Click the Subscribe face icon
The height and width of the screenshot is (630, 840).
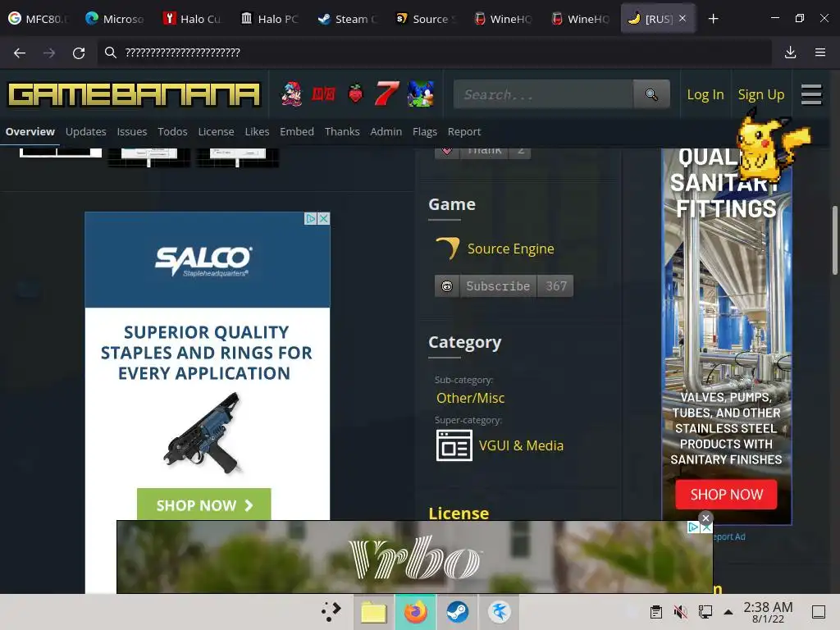click(447, 286)
